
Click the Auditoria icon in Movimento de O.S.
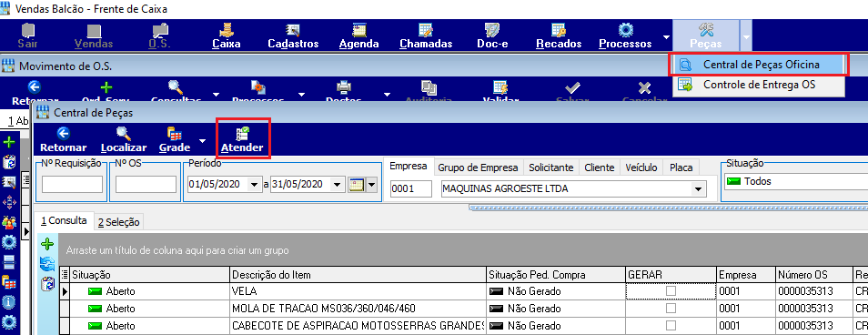(x=429, y=87)
